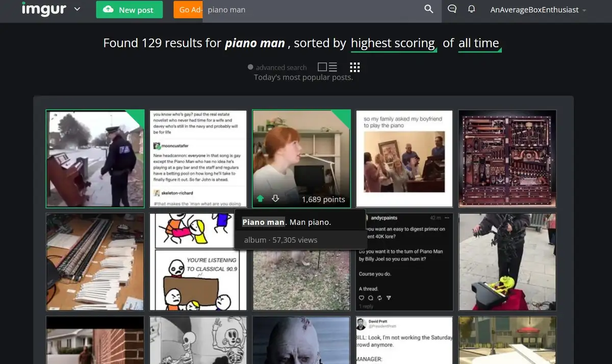Click the 'album · 57,305 views' text
The height and width of the screenshot is (364, 612).
point(280,240)
